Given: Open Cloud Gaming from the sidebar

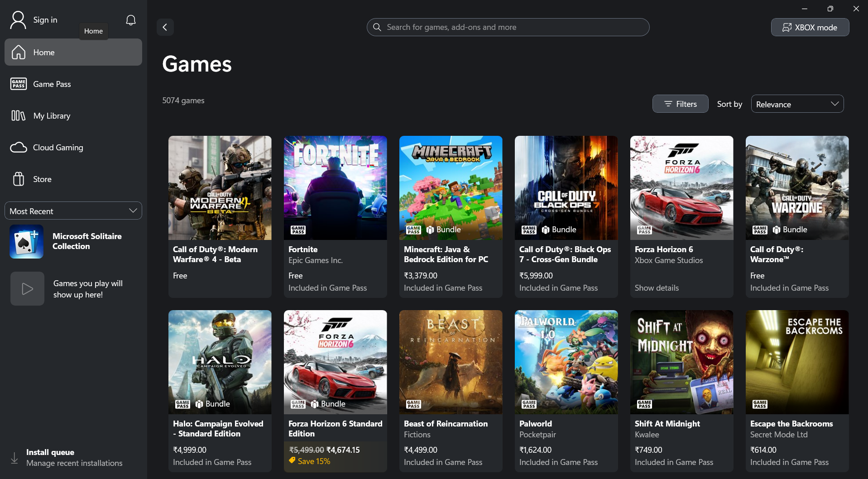Looking at the screenshot, I should click(73, 147).
